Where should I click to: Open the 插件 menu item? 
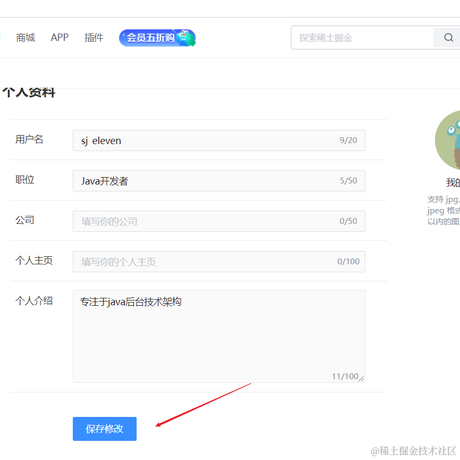click(94, 38)
